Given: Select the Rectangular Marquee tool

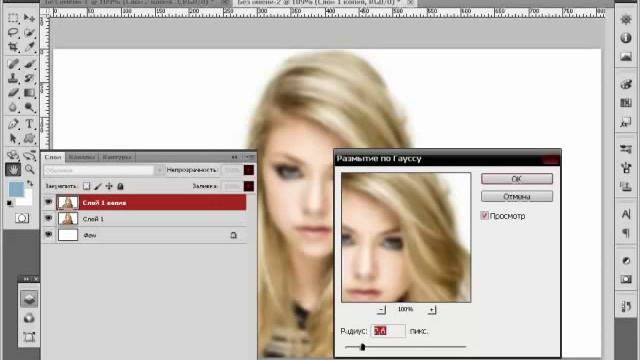Looking at the screenshot, I should [x=13, y=18].
